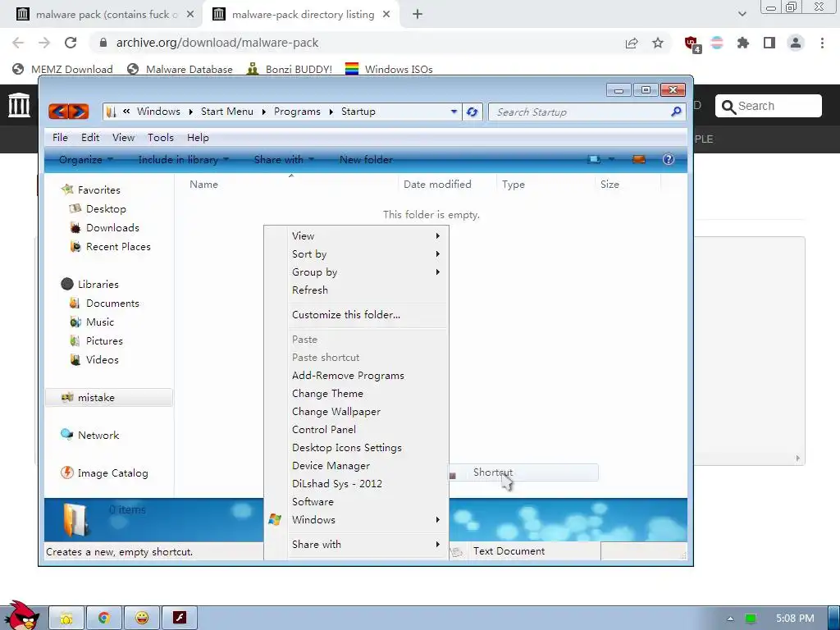Open the Edit menu
The image size is (840, 630).
coord(90,138)
